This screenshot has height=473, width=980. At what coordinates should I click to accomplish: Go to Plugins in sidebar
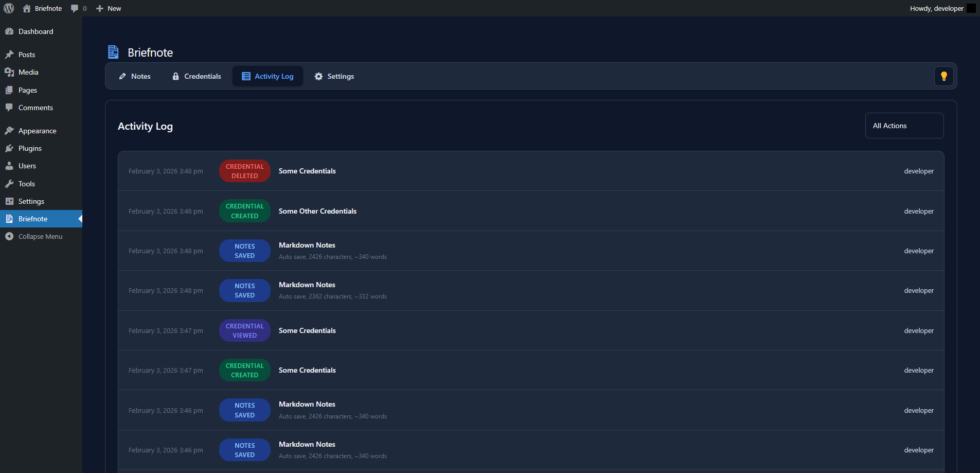(x=41, y=148)
